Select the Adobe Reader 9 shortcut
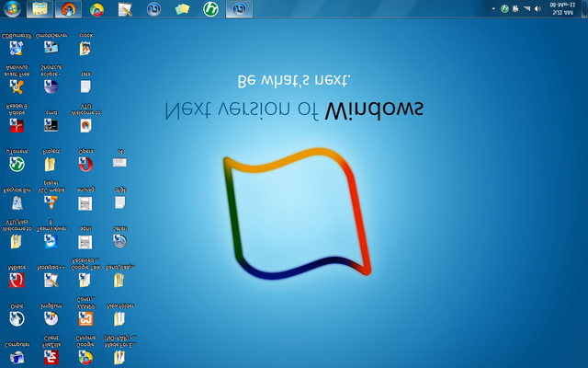 17,119
